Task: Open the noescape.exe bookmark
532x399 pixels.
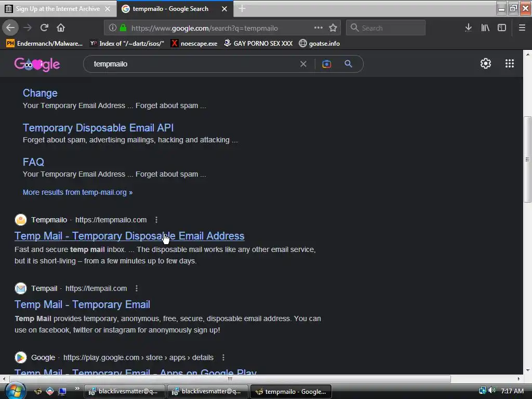Action: (x=194, y=44)
